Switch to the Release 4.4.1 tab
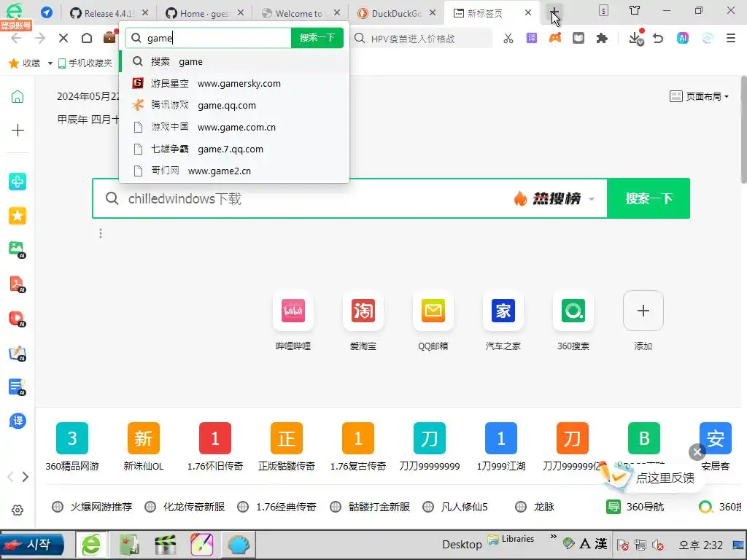The width and height of the screenshot is (747, 560). pos(109,13)
